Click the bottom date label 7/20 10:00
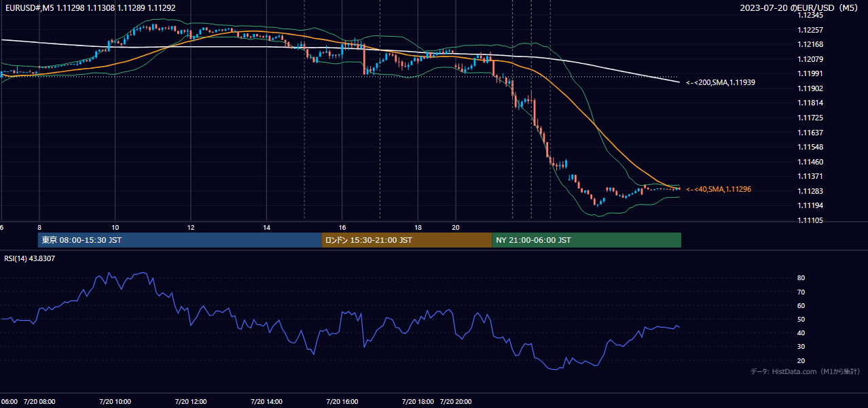 tap(115, 402)
